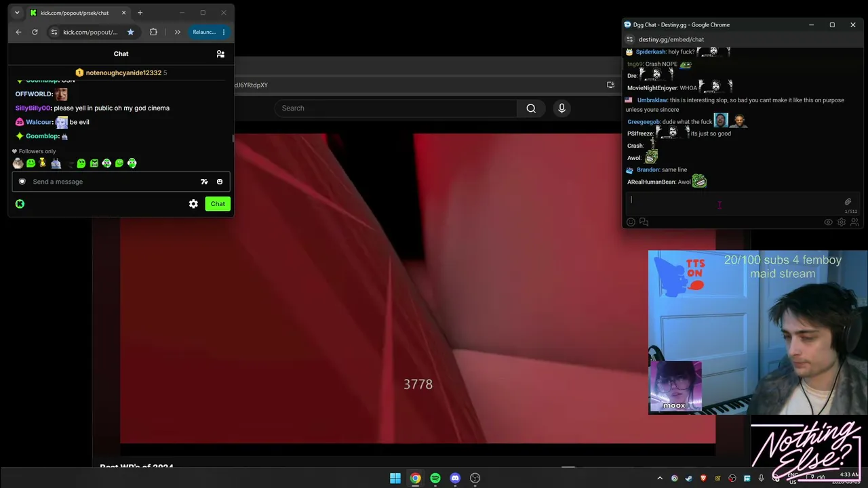The image size is (868, 488).
Task: Click the Steam icon in system tray
Action: coord(688,478)
